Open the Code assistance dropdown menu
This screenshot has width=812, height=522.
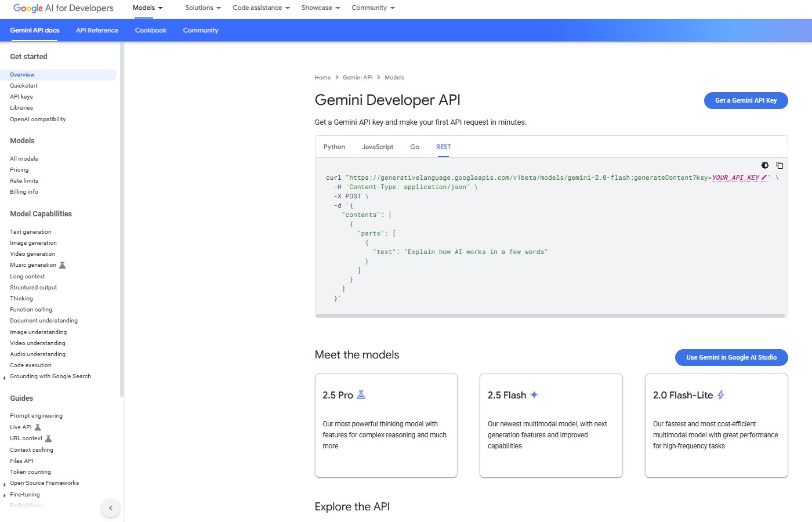point(261,8)
